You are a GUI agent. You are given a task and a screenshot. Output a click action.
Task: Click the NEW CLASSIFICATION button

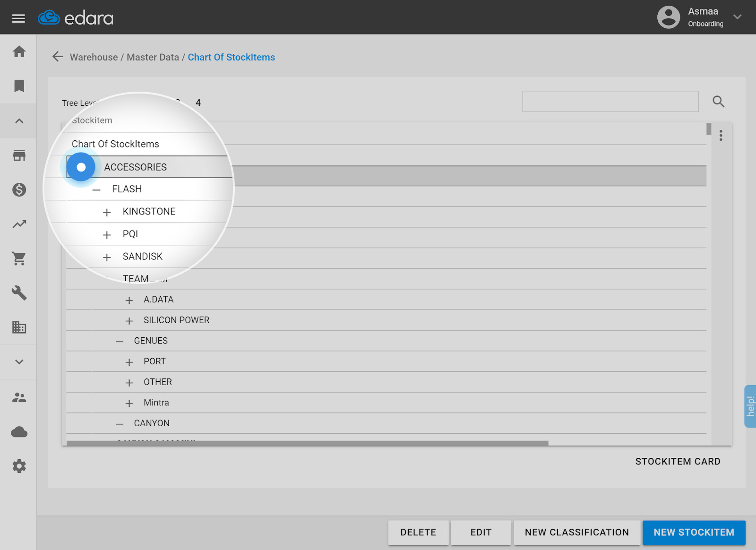pyautogui.click(x=576, y=533)
